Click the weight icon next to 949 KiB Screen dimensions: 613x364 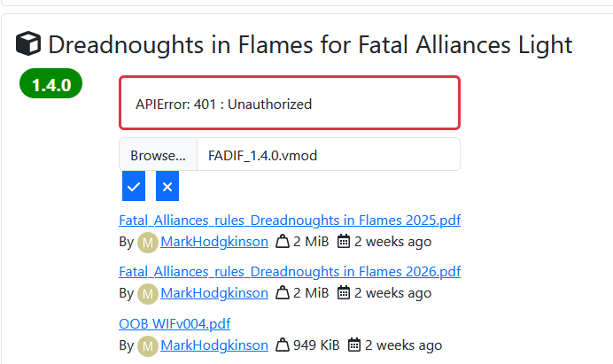coord(283,345)
